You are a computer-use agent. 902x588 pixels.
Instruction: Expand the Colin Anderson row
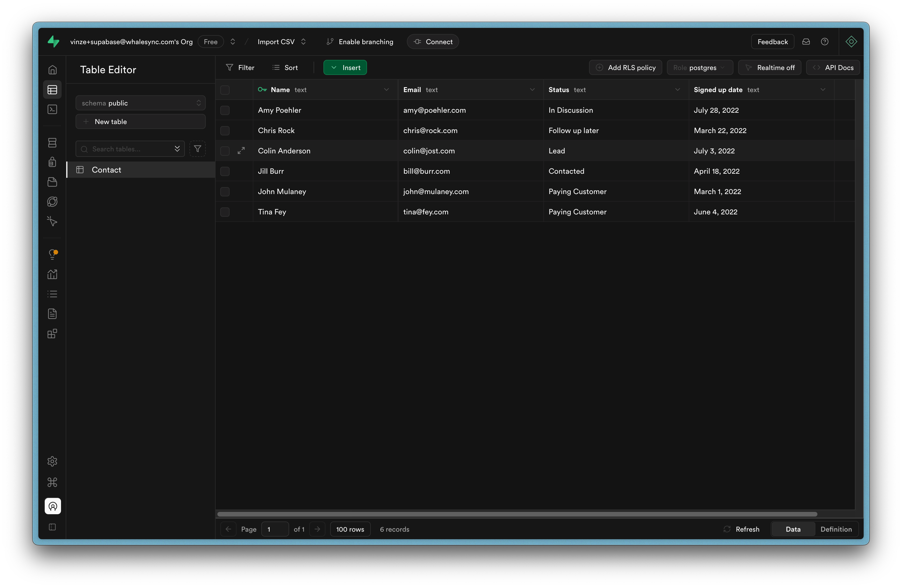[241, 151]
